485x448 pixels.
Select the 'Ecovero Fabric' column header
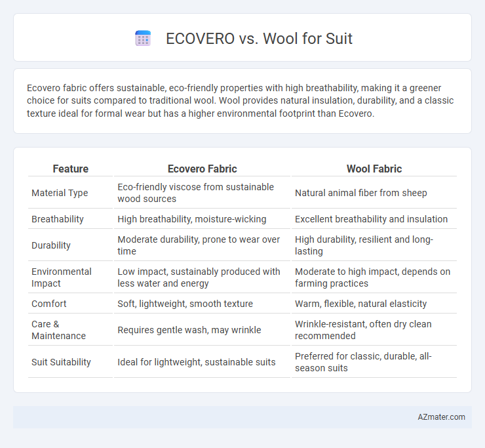coord(202,169)
